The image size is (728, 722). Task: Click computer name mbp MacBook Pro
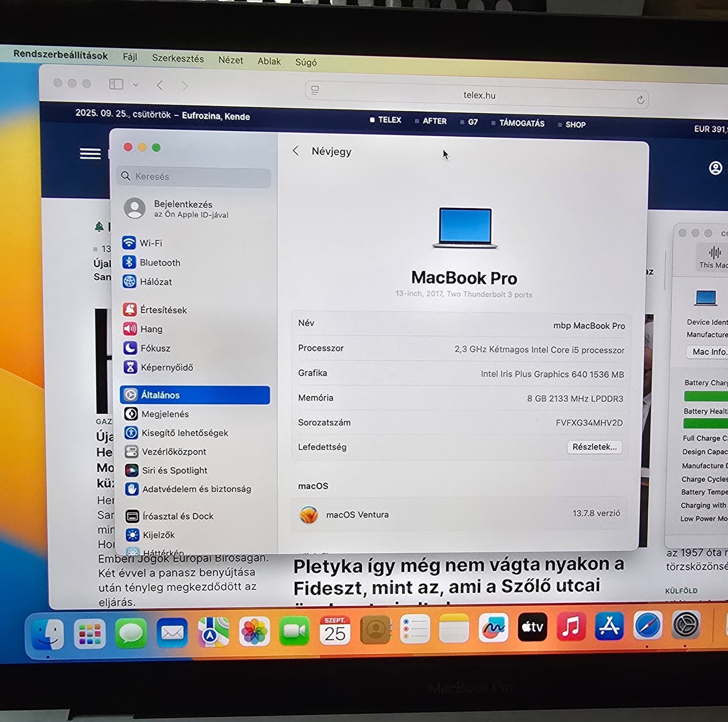click(x=589, y=325)
